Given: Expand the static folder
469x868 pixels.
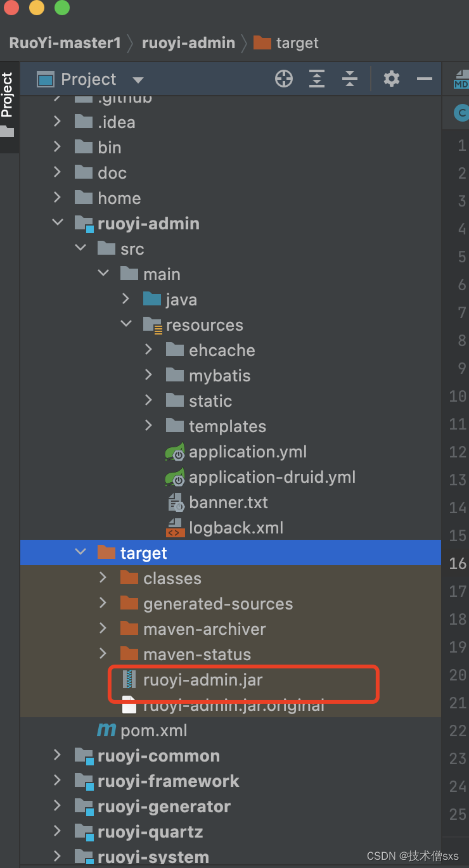Looking at the screenshot, I should (x=149, y=400).
